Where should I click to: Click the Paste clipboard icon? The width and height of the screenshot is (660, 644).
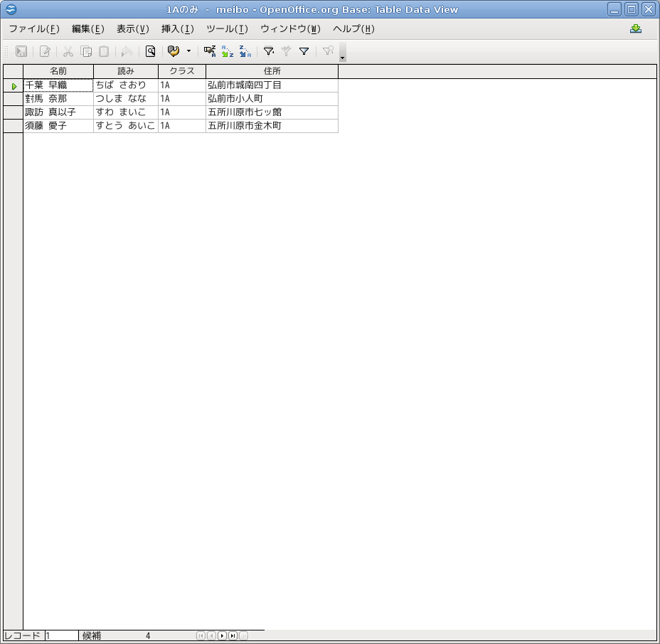(x=104, y=51)
